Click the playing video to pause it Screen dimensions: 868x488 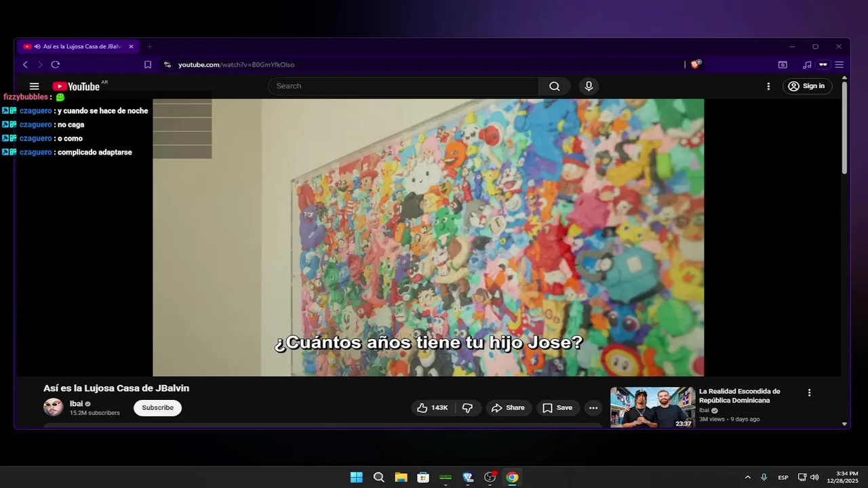(428, 237)
